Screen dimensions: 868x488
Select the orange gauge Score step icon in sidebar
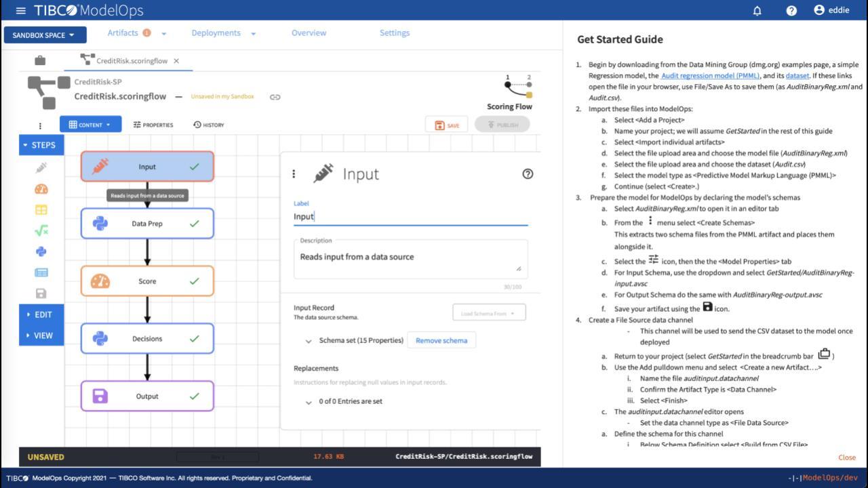coord(41,189)
